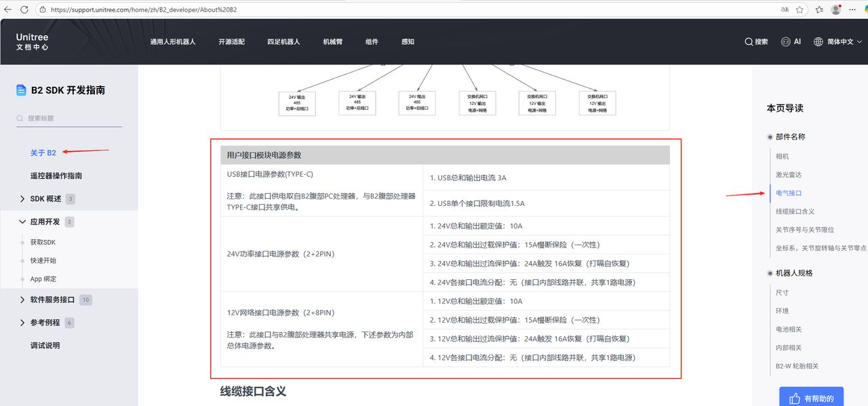Open the 组件 nav menu

(372, 42)
